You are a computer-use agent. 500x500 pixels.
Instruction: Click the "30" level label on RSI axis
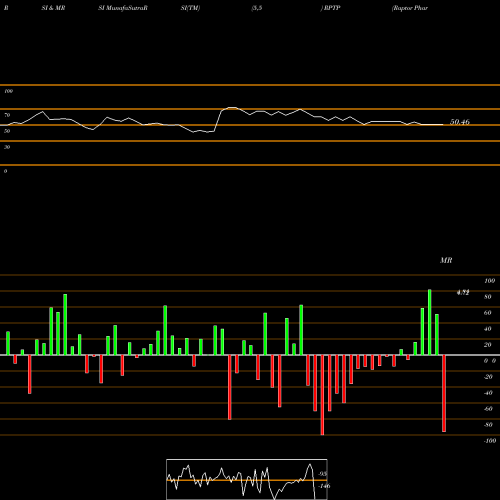pyautogui.click(x=7, y=147)
